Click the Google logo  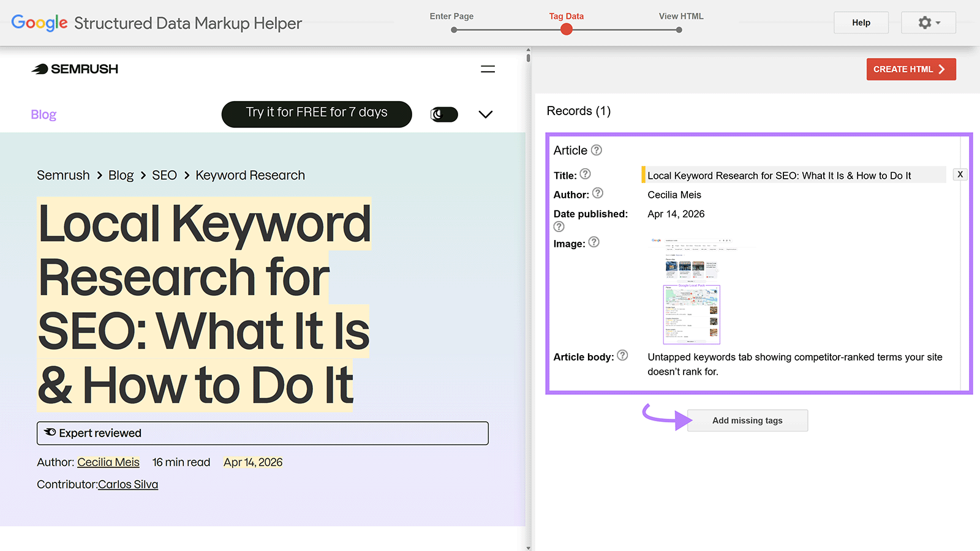tap(39, 23)
